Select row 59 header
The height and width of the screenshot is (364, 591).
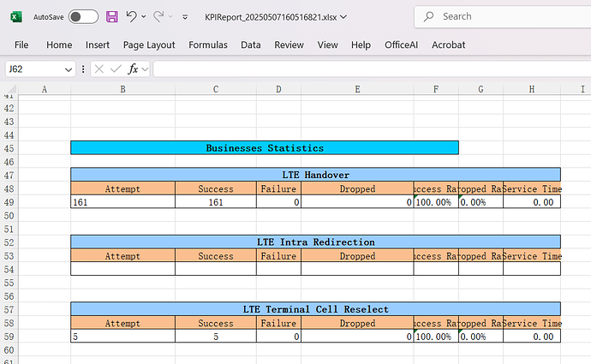point(9,337)
